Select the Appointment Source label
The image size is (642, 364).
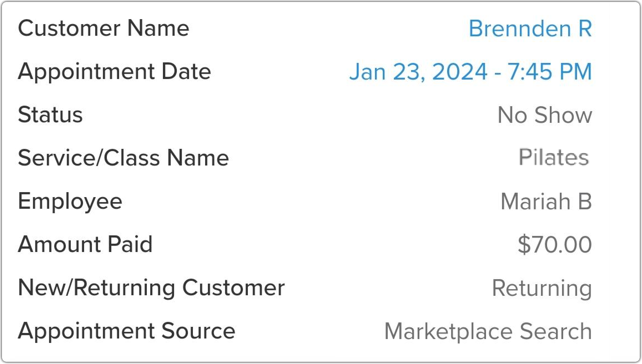(x=127, y=332)
